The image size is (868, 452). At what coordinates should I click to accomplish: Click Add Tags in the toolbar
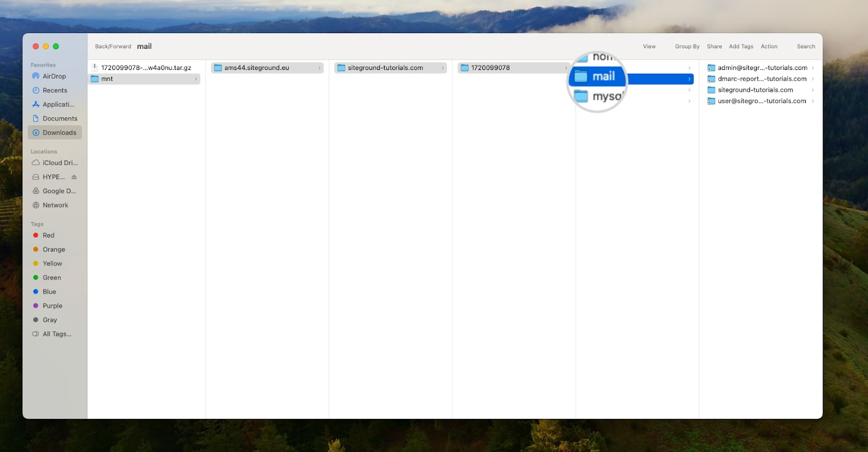pos(741,47)
